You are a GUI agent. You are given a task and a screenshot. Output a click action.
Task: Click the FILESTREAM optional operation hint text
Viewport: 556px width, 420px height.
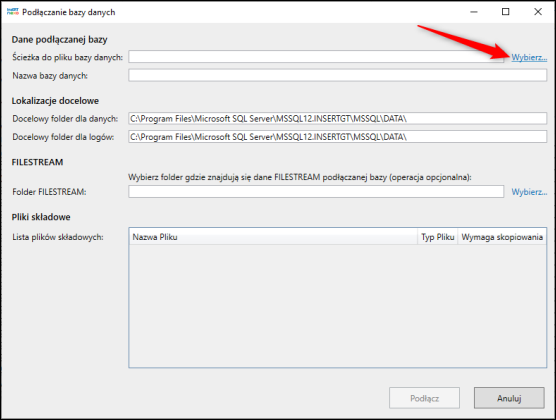point(300,177)
